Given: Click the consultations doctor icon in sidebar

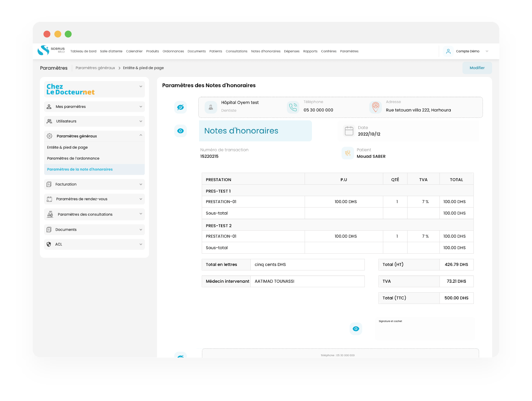Looking at the screenshot, I should (x=50, y=214).
